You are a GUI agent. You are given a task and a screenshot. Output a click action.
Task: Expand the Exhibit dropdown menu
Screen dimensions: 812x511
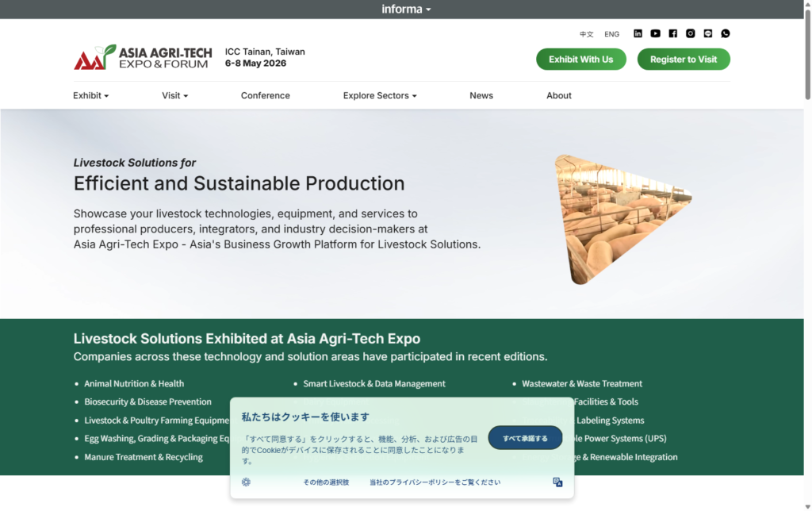(x=90, y=95)
